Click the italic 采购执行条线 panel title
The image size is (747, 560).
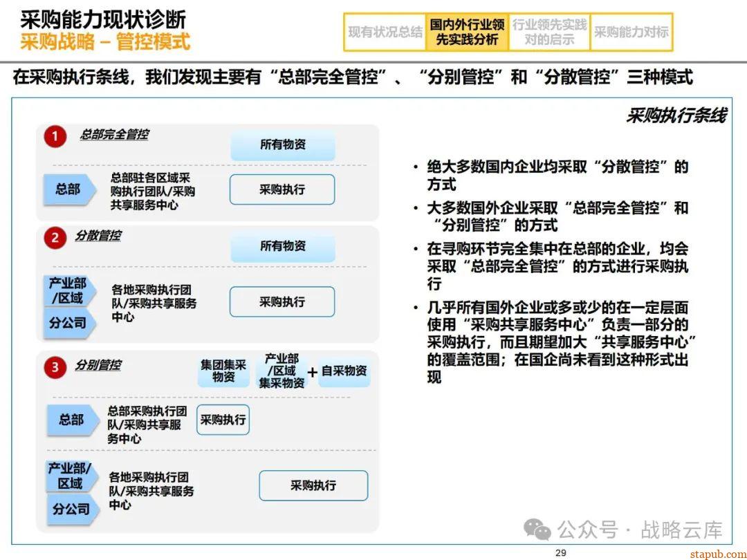tap(676, 115)
